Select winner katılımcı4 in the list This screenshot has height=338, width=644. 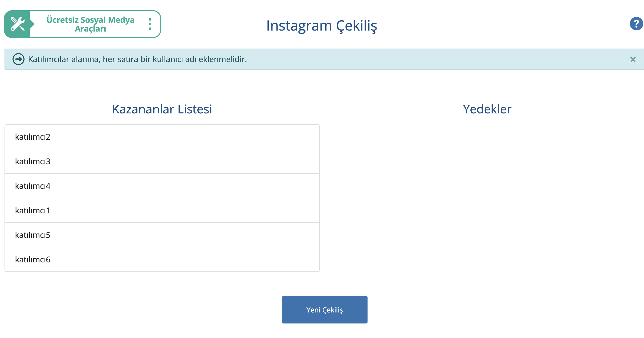pyautogui.click(x=162, y=186)
